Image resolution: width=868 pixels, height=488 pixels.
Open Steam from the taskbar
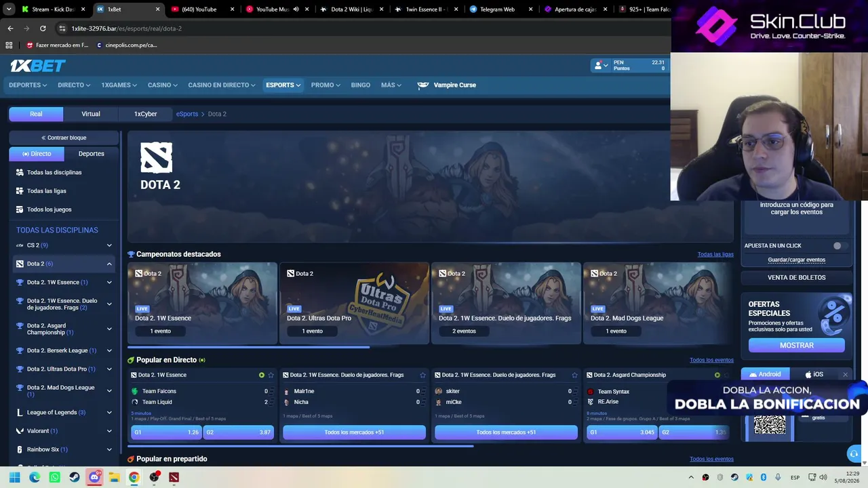(x=75, y=477)
